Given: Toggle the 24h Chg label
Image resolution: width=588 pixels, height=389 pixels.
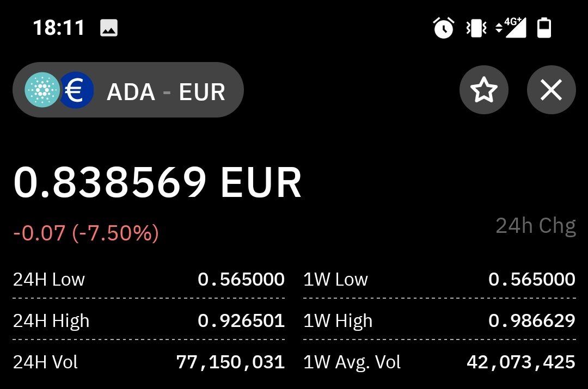Looking at the screenshot, I should click(x=536, y=226).
